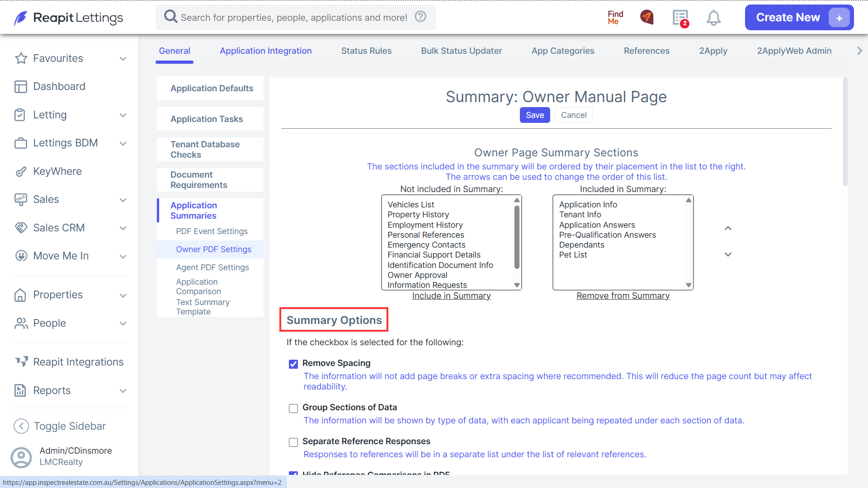Click the Lettings BDM briefcase icon
Screen dimensions: 868x488
click(x=21, y=143)
